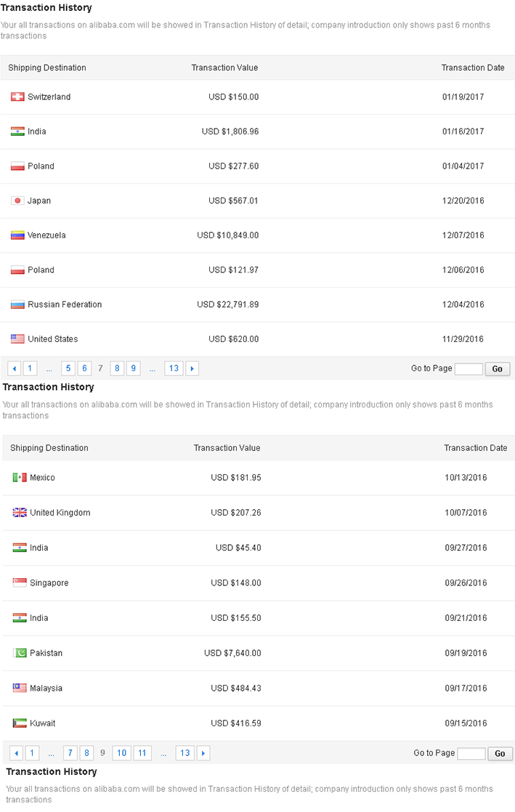Click the United Kingdom flag icon
The image size is (515, 812).
pos(20,513)
